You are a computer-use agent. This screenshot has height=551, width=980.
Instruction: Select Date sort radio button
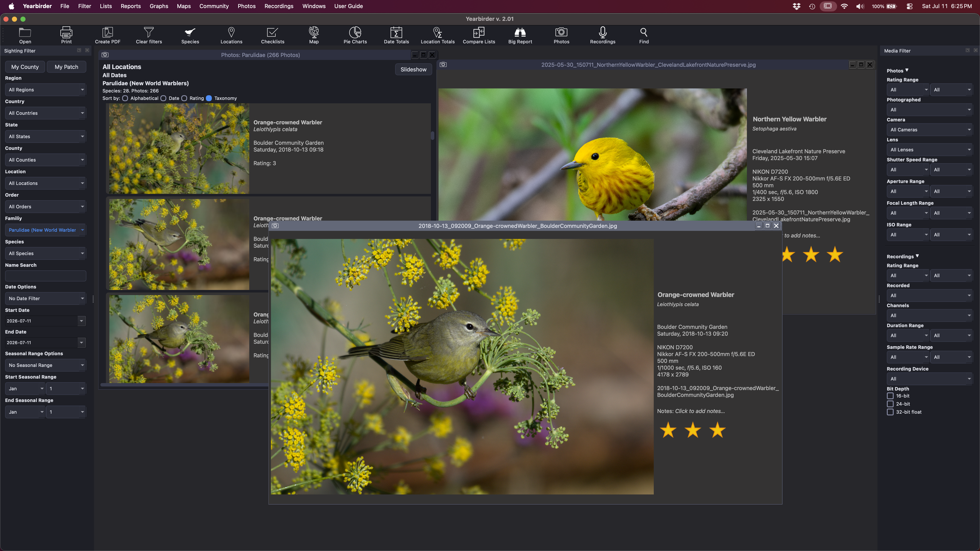click(163, 98)
